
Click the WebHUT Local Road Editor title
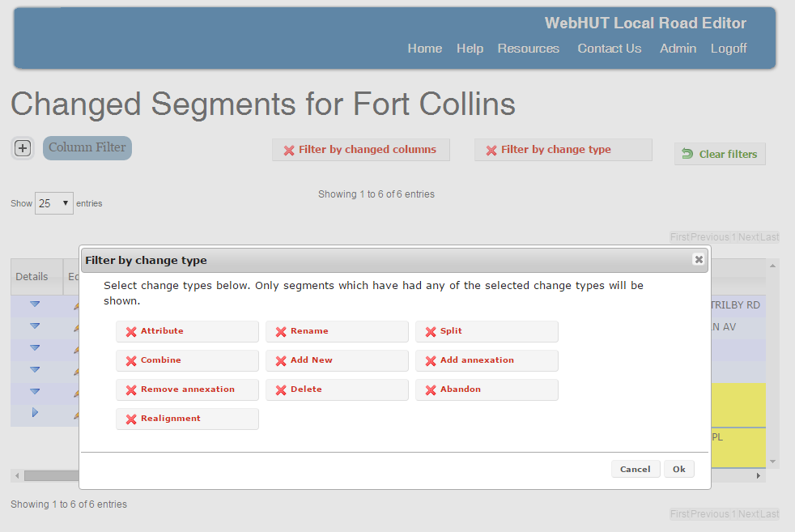pyautogui.click(x=645, y=23)
